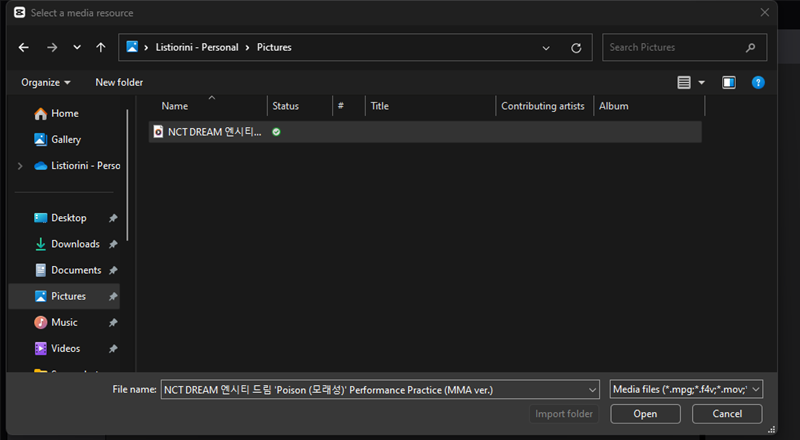Click the Up one level arrow
800x440 pixels.
pos(100,47)
